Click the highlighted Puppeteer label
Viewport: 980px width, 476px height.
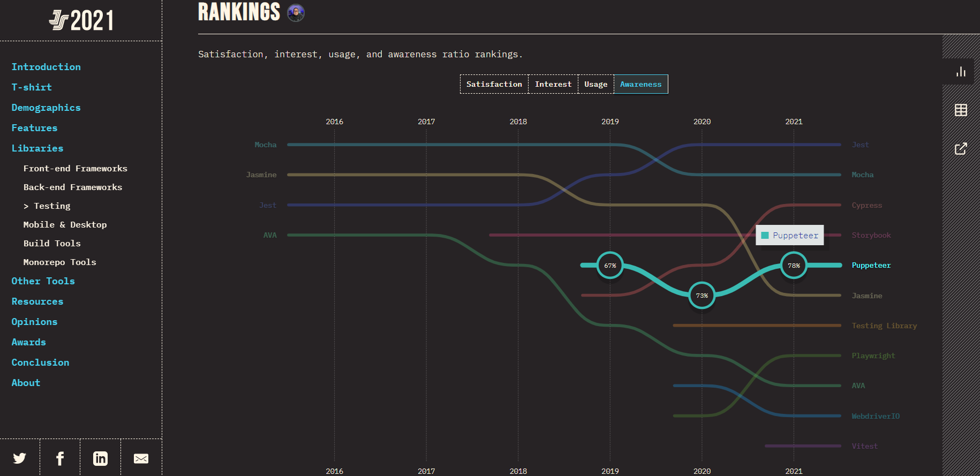click(871, 265)
